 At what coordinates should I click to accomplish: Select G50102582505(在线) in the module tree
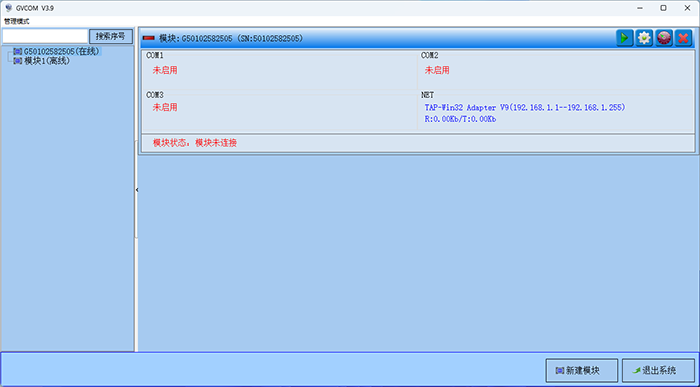tap(62, 52)
